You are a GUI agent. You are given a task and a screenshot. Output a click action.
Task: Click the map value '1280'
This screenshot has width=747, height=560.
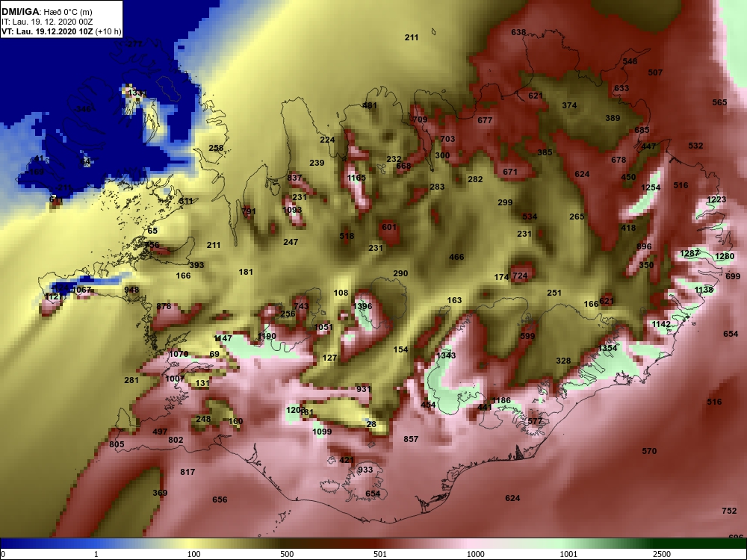point(725,257)
